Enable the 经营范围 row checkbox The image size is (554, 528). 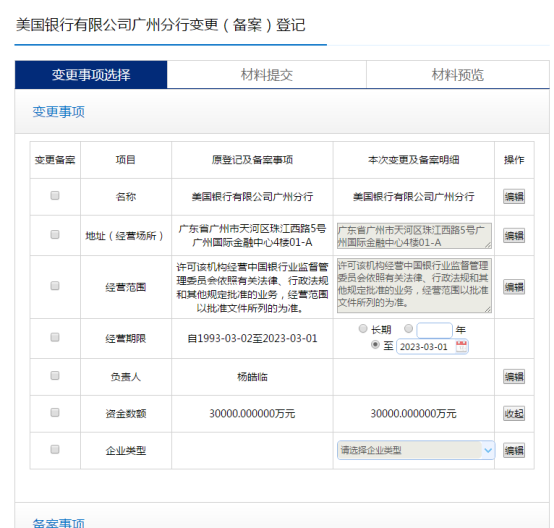pos(55,286)
